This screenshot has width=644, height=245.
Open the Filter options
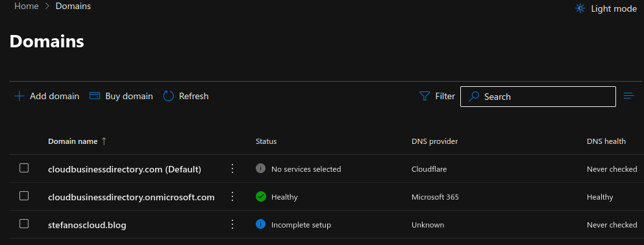(437, 96)
